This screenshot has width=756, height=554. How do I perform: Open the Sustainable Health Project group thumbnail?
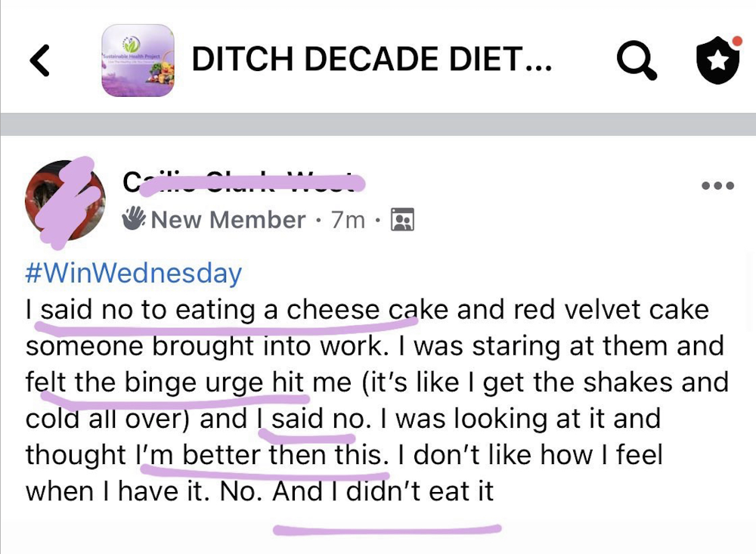138,60
